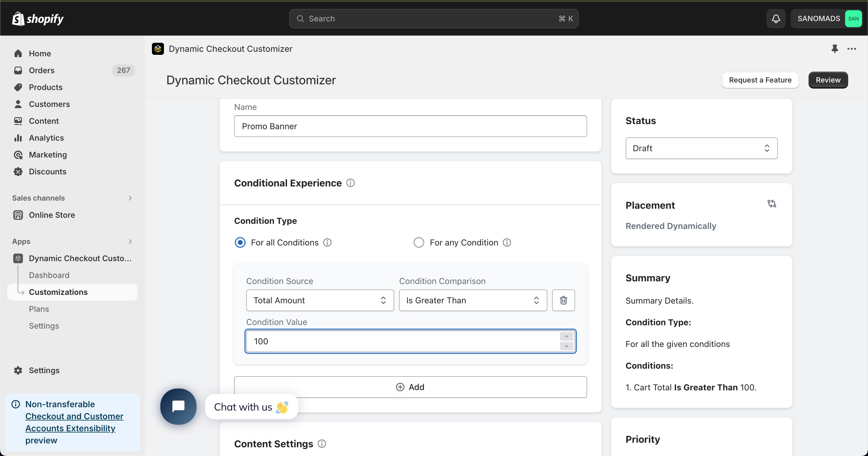868x456 pixels.
Task: Expand the Sales channels section chevron
Action: [x=130, y=198]
